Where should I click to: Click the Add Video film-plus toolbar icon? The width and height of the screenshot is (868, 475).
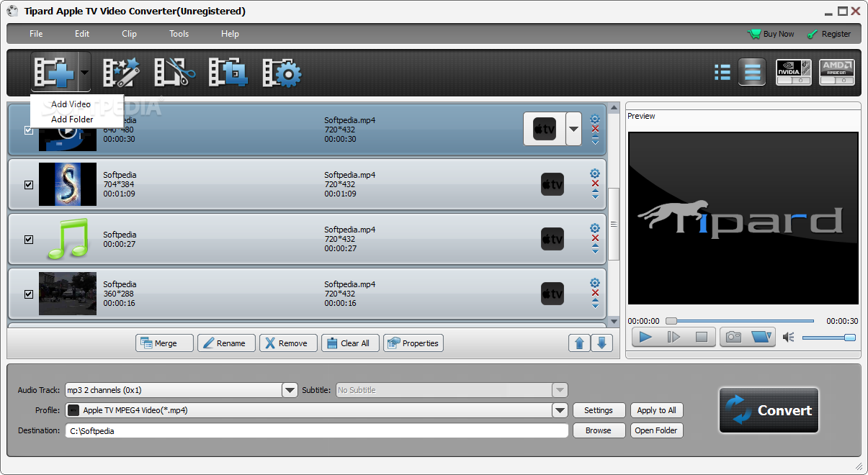(x=55, y=72)
